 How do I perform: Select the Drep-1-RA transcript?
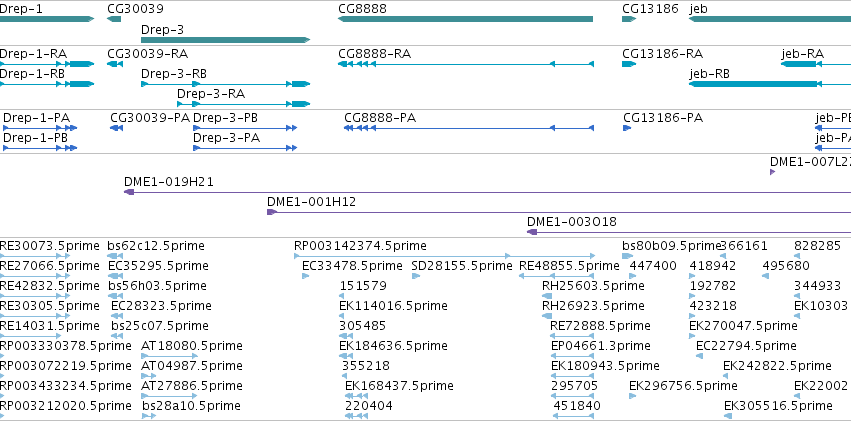tap(47, 64)
